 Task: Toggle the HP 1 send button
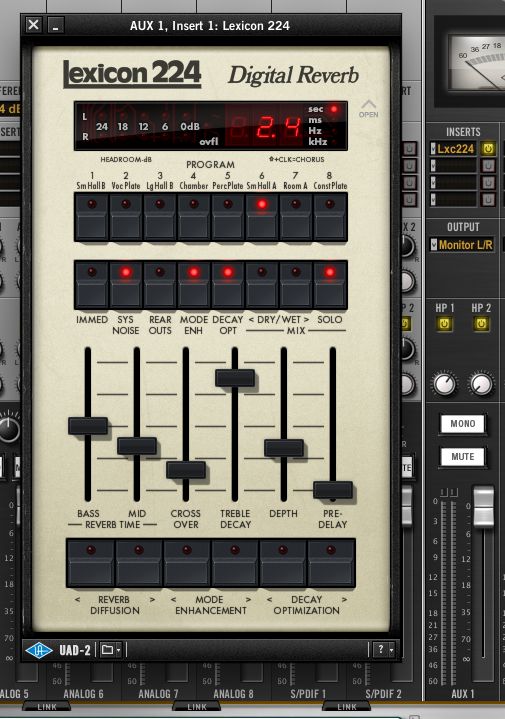[444, 324]
